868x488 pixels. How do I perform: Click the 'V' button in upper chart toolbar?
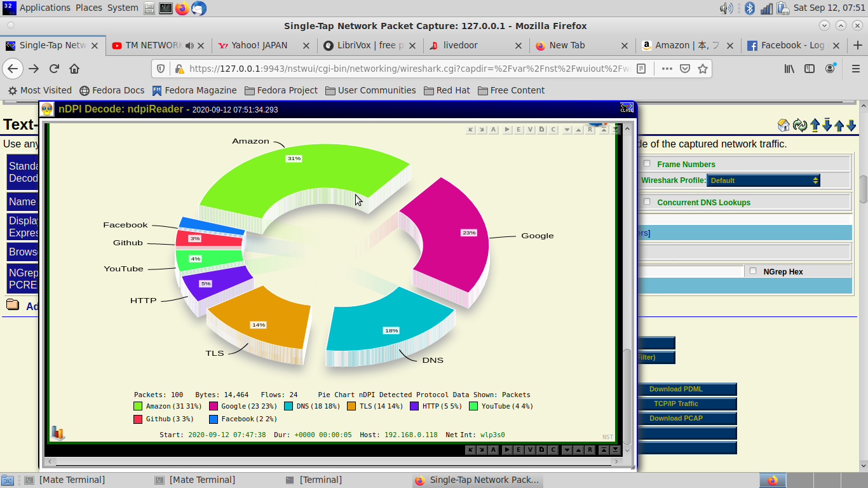click(x=530, y=130)
